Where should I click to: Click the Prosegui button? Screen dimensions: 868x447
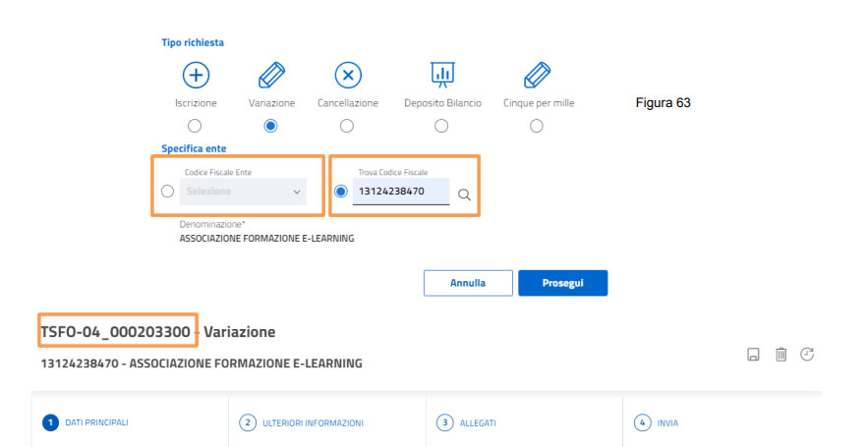[x=563, y=283]
